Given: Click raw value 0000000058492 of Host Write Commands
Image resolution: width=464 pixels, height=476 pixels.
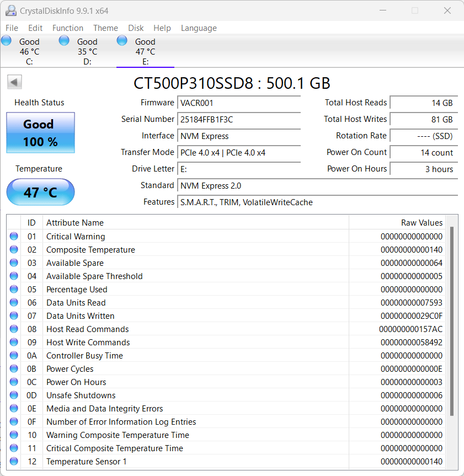Looking at the screenshot, I should pos(412,343).
